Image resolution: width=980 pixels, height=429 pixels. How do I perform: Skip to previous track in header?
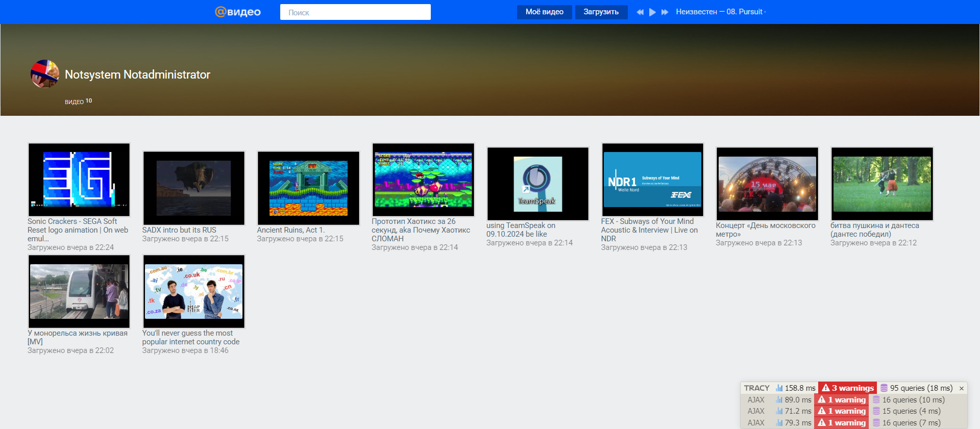pos(640,12)
